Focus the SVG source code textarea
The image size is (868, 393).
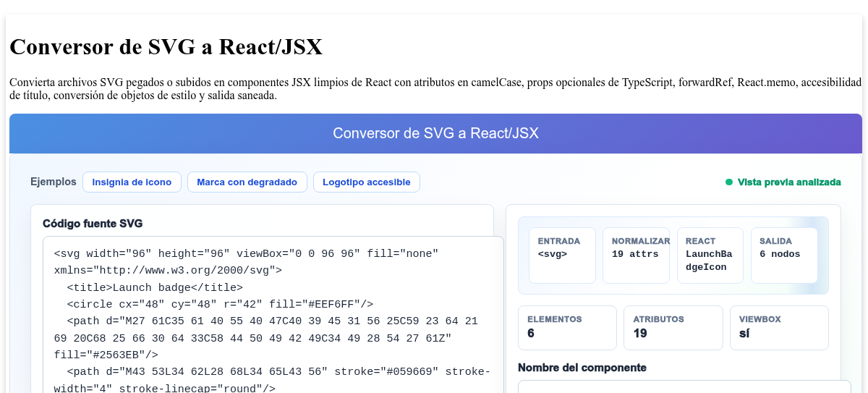click(273, 315)
